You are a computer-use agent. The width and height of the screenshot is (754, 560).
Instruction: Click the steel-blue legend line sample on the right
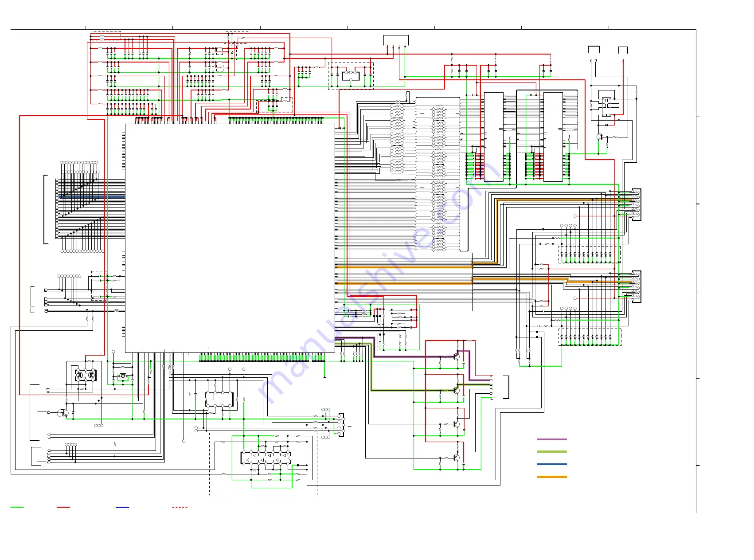click(x=552, y=464)
